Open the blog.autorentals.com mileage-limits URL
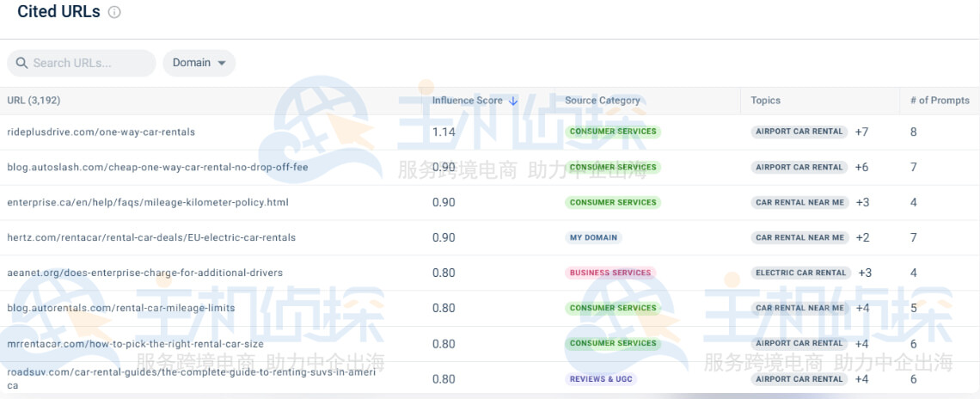This screenshot has width=980, height=399. [121, 308]
